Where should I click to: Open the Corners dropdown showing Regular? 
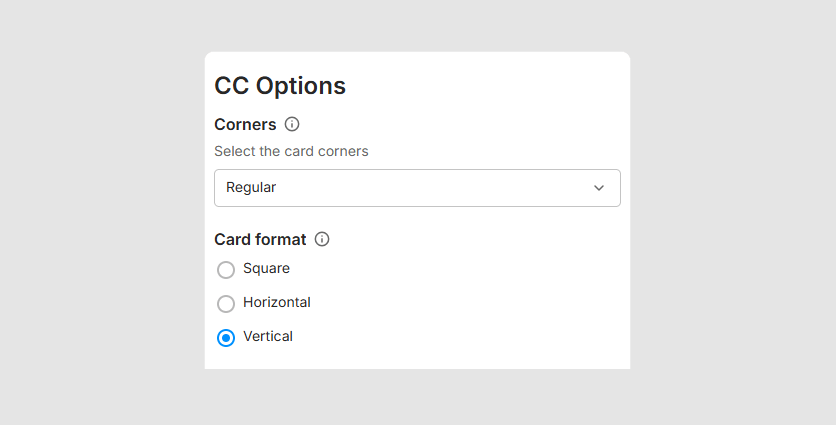pyautogui.click(x=417, y=188)
